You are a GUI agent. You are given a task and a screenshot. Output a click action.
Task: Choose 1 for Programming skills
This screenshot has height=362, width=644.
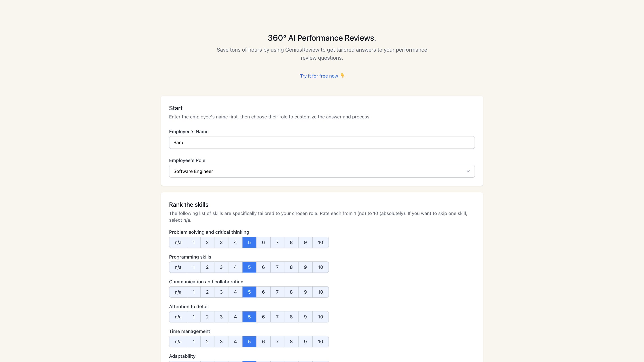coord(193,267)
